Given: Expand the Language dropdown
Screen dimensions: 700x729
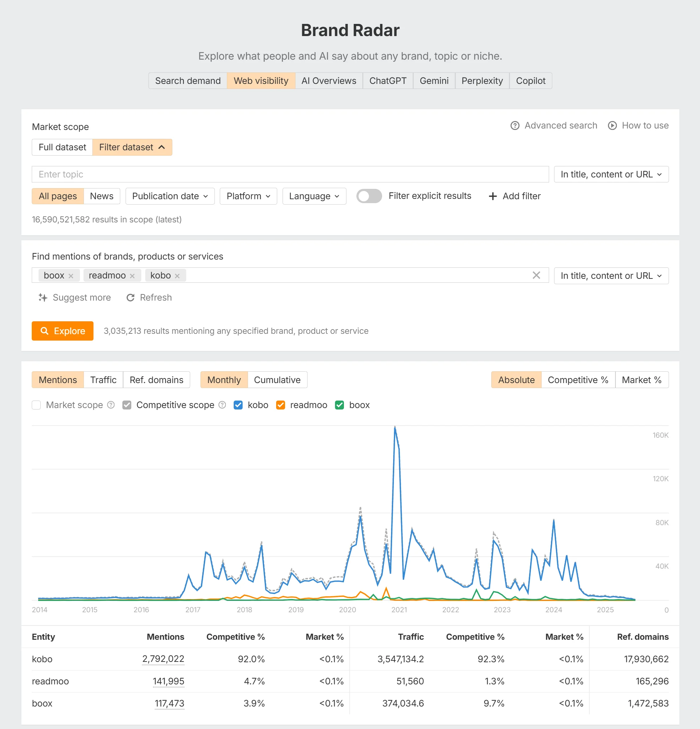Looking at the screenshot, I should [x=314, y=196].
